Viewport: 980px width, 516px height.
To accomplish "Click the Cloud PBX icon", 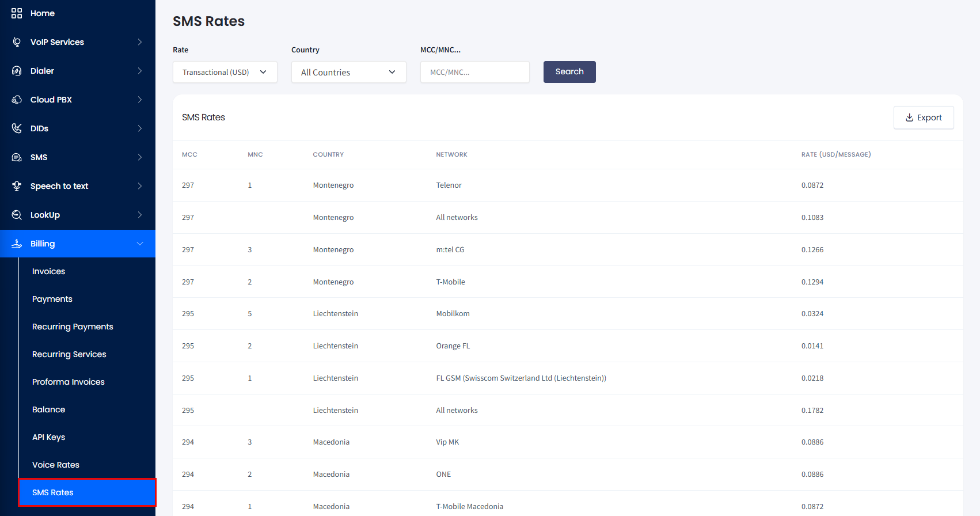I will [x=17, y=100].
